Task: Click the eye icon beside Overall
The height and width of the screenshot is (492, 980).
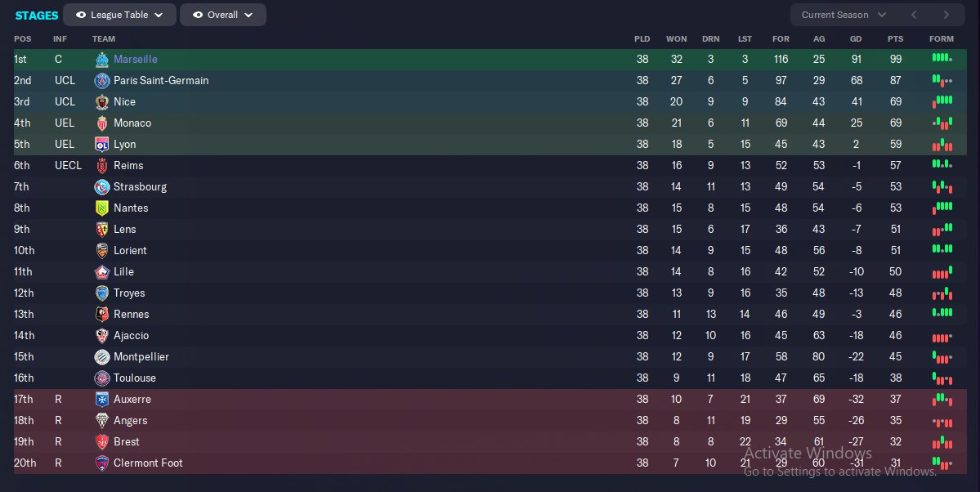Action: pos(197,15)
